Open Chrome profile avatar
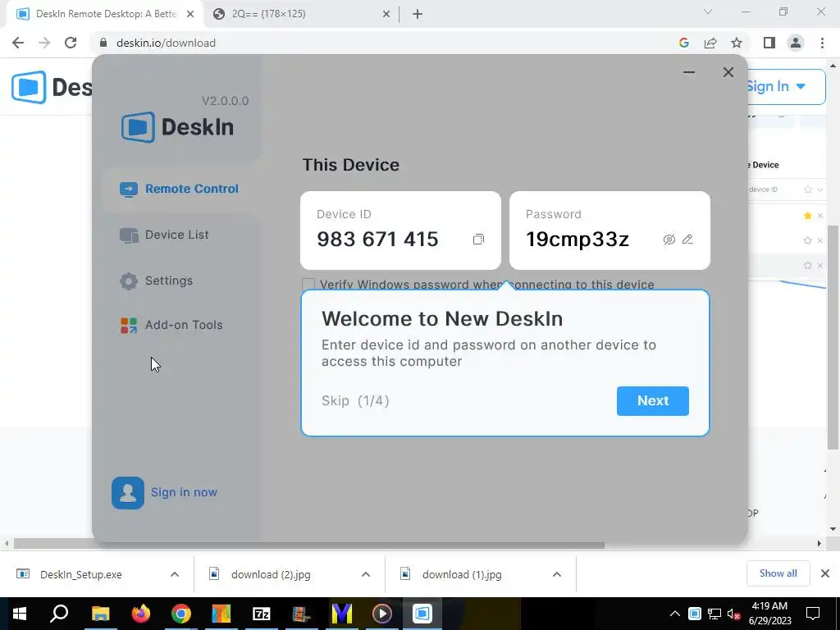The height and width of the screenshot is (630, 840). (x=796, y=43)
